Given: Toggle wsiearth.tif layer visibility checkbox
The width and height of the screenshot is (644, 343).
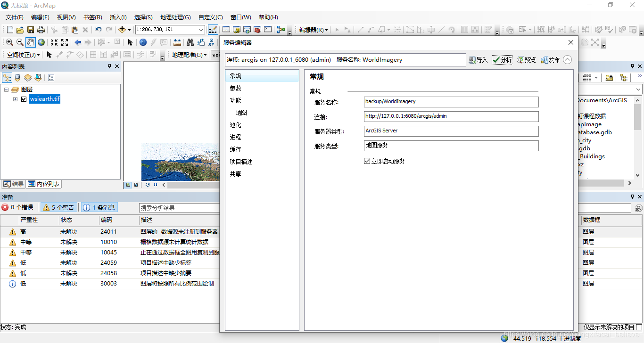Looking at the screenshot, I should click(x=24, y=99).
